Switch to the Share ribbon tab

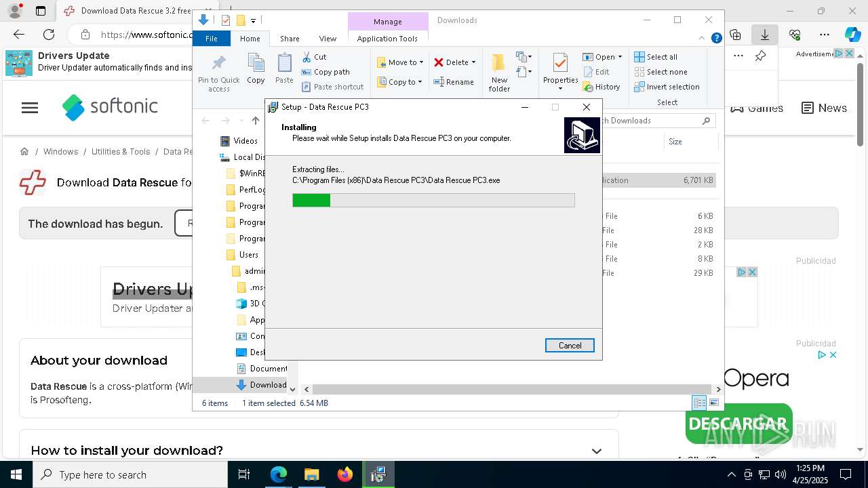290,39
